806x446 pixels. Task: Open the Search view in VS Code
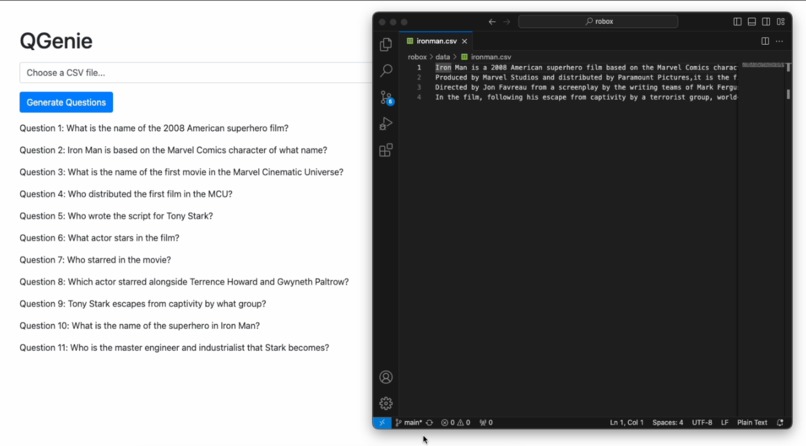tap(386, 70)
